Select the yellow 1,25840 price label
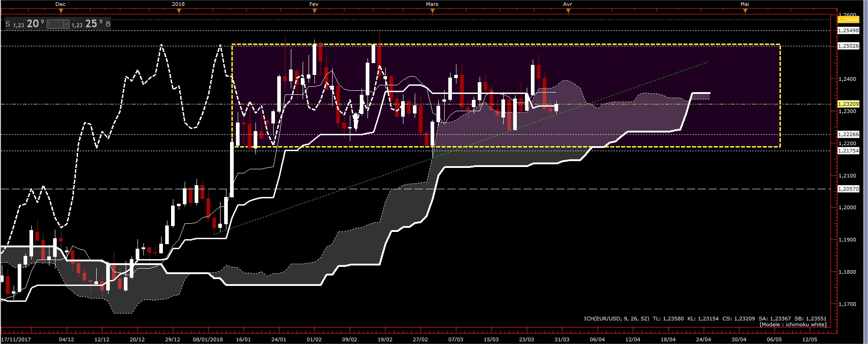Screen dimensions: 868x344 848,20
